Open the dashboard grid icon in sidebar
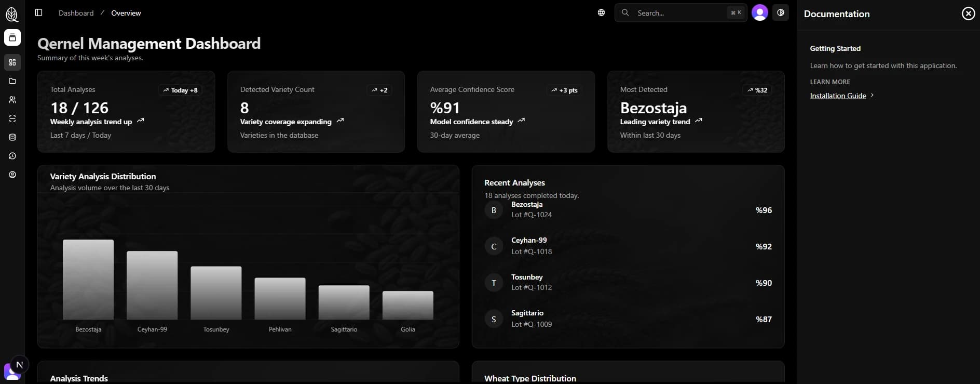The image size is (980, 384). point(12,62)
